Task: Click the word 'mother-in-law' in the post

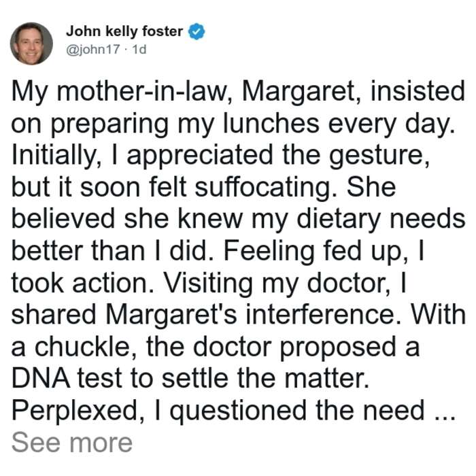Action: pos(142,91)
